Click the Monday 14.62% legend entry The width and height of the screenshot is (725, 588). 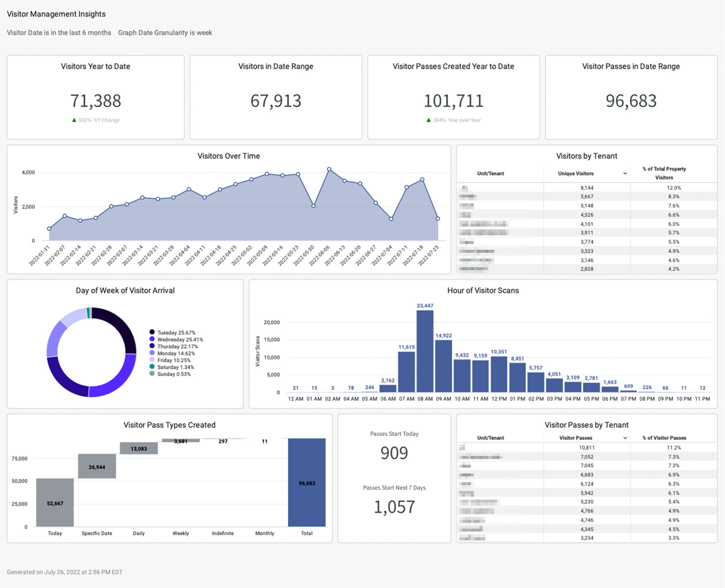pos(172,353)
